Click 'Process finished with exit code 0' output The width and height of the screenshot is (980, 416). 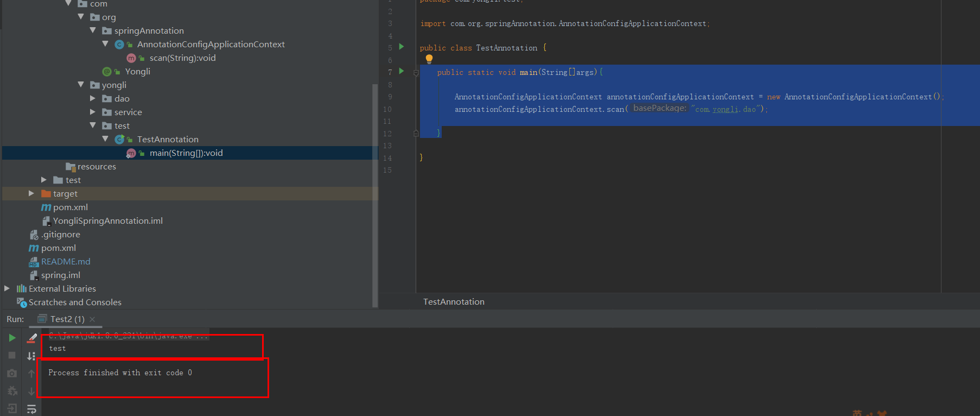(x=120, y=373)
